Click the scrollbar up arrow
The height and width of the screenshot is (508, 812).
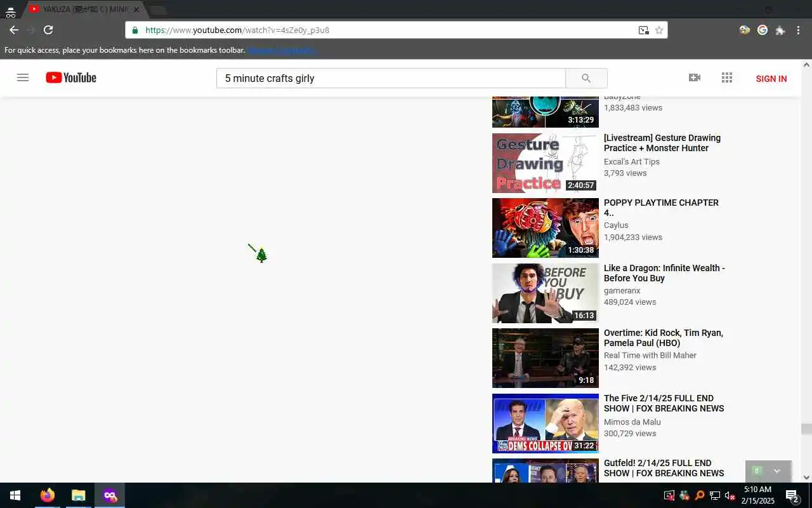[x=806, y=65]
